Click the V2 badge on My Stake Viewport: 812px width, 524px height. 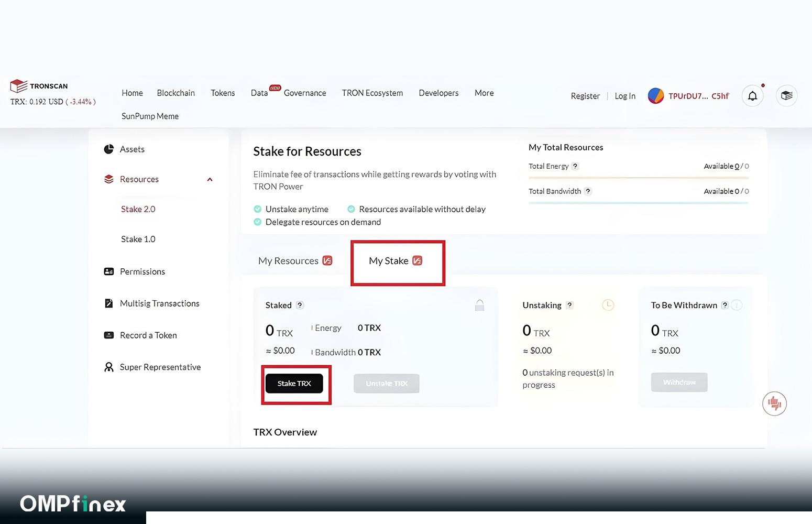click(417, 260)
